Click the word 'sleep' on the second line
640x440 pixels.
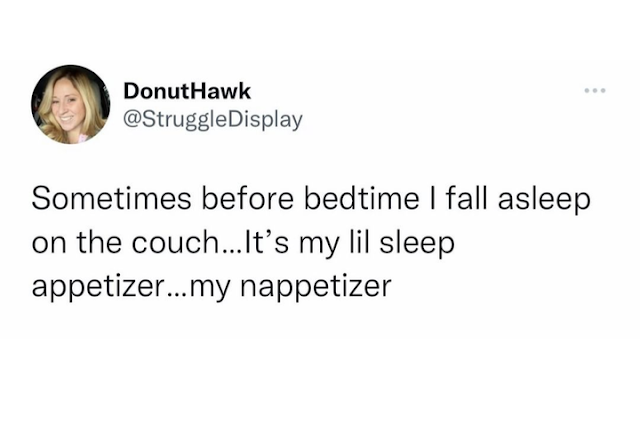(417, 244)
